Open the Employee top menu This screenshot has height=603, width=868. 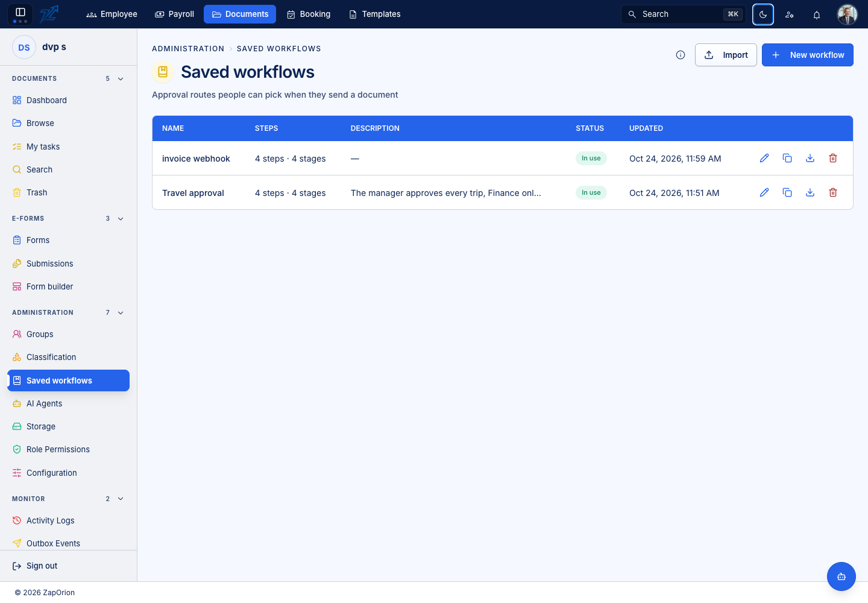click(x=112, y=14)
